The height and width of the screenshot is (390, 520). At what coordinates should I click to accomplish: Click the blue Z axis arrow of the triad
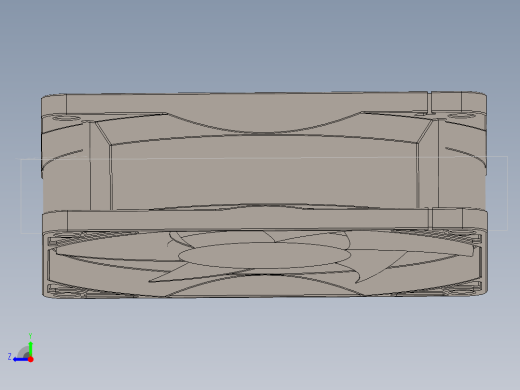pyautogui.click(x=21, y=359)
